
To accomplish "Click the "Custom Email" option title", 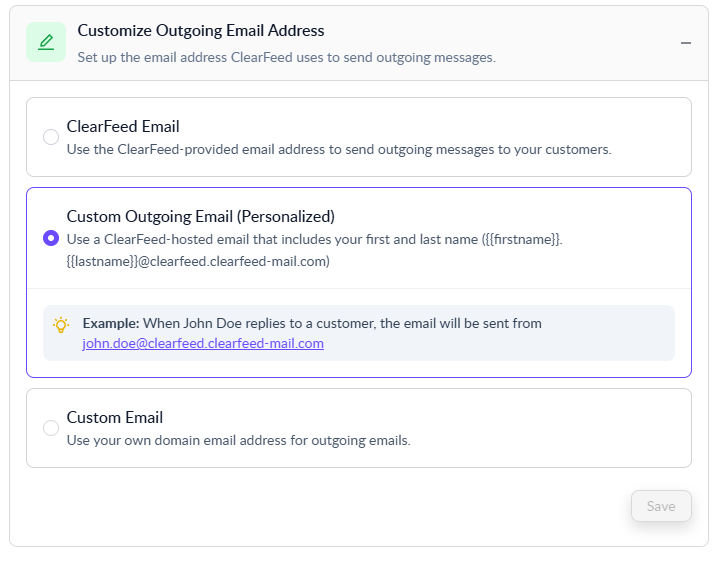I will [x=115, y=417].
